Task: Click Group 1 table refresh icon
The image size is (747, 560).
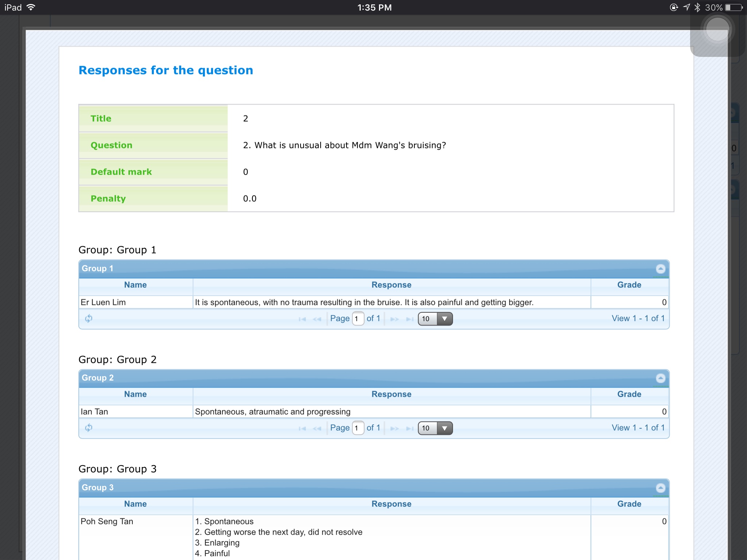Action: (x=89, y=319)
